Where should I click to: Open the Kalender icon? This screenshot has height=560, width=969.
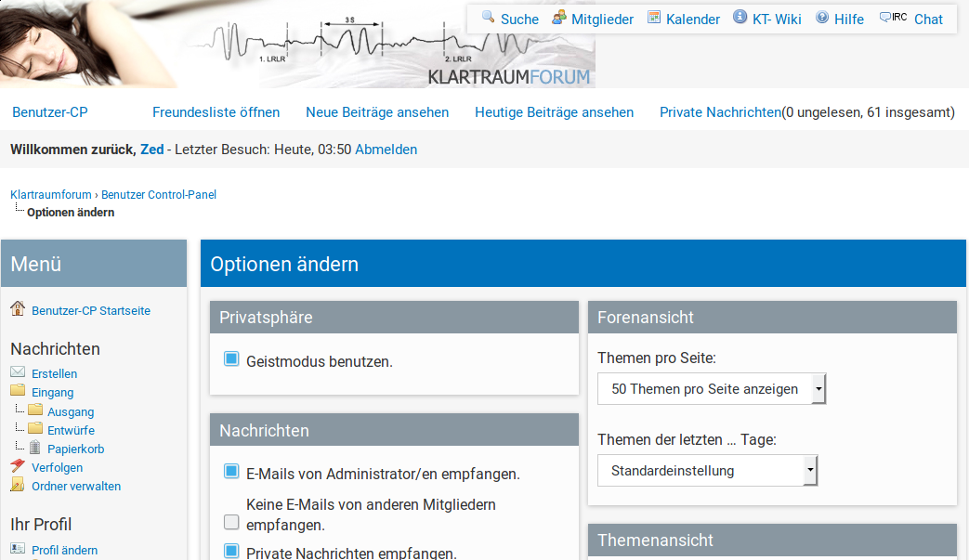[x=654, y=17]
